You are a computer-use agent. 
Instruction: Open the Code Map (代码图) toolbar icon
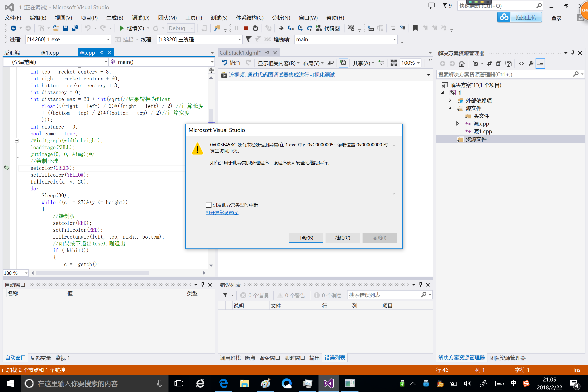click(328, 28)
